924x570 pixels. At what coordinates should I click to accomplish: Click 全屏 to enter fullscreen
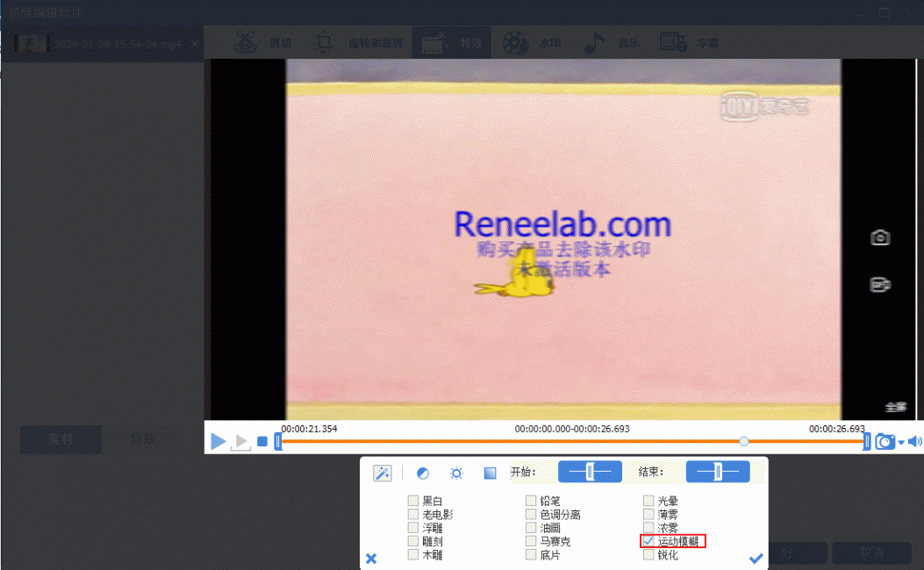pos(896,407)
